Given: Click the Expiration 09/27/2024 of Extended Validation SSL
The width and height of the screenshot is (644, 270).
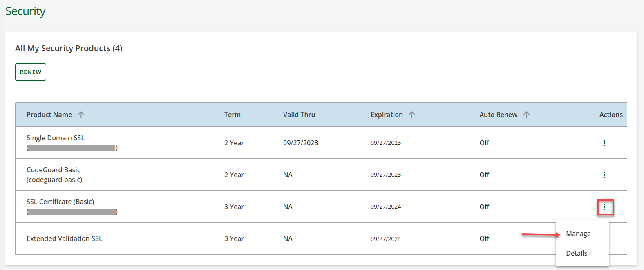Looking at the screenshot, I should click(386, 239).
